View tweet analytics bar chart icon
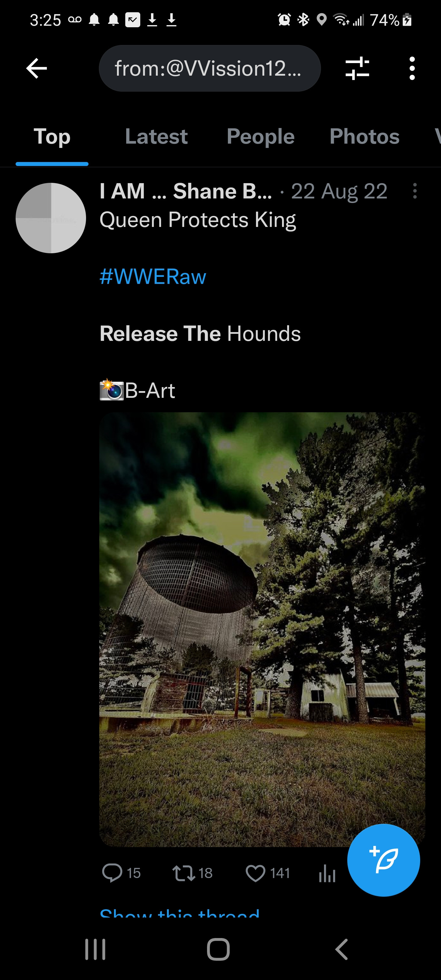 (327, 873)
